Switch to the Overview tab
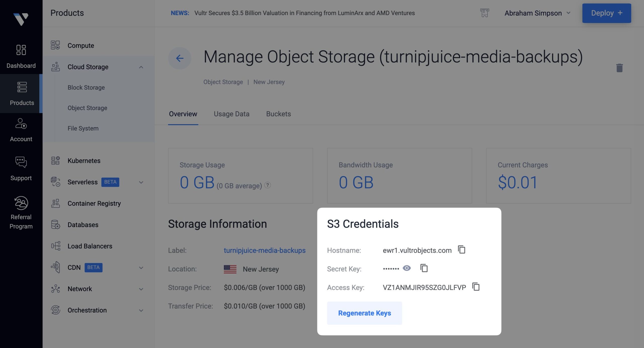 (183, 114)
